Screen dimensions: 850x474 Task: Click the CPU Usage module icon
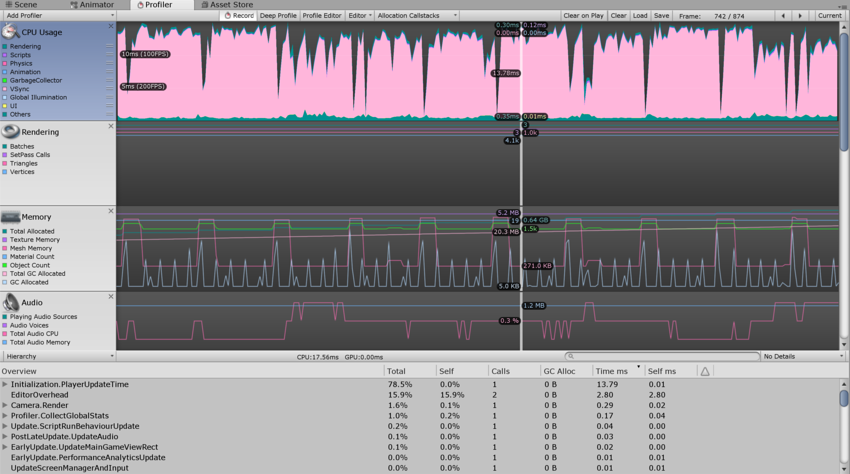coord(11,32)
